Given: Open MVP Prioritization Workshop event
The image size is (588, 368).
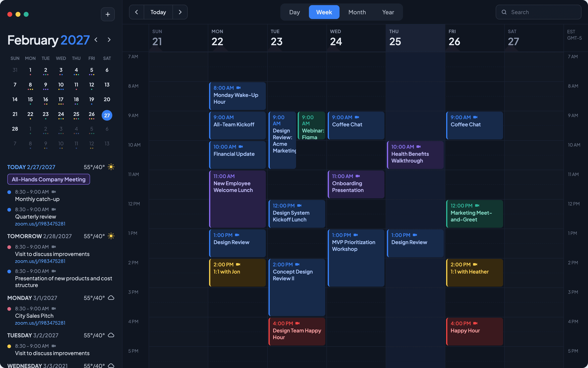Looking at the screenshot, I should (x=356, y=258).
